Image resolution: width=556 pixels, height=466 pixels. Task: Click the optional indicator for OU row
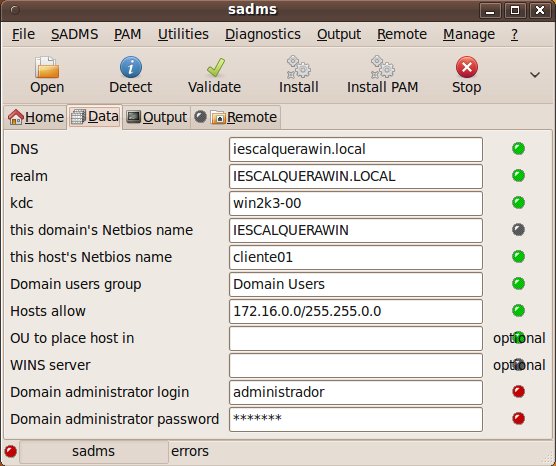coord(519,338)
